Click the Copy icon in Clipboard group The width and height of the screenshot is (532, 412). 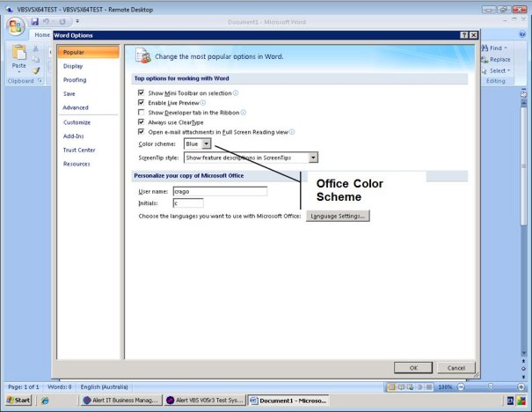coord(36,60)
